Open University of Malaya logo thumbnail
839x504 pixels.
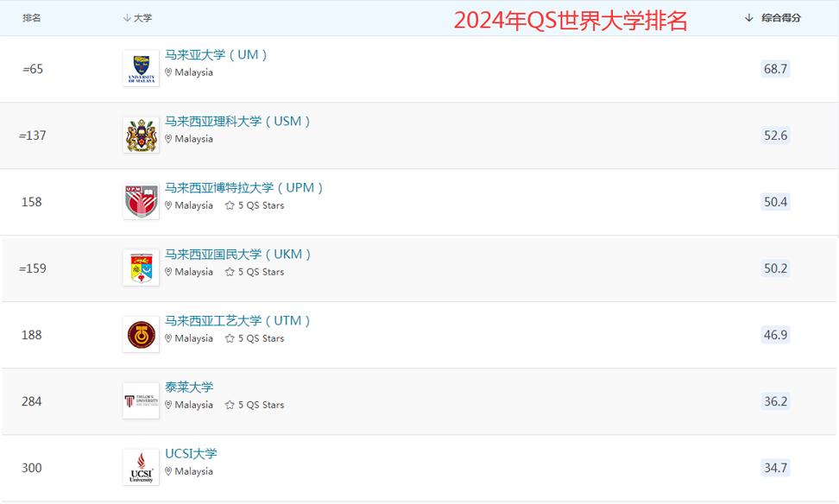142,68
